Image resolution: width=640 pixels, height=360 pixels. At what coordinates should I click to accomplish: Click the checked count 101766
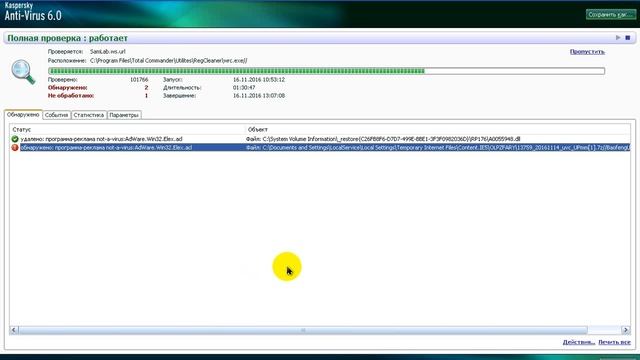pyautogui.click(x=139, y=80)
